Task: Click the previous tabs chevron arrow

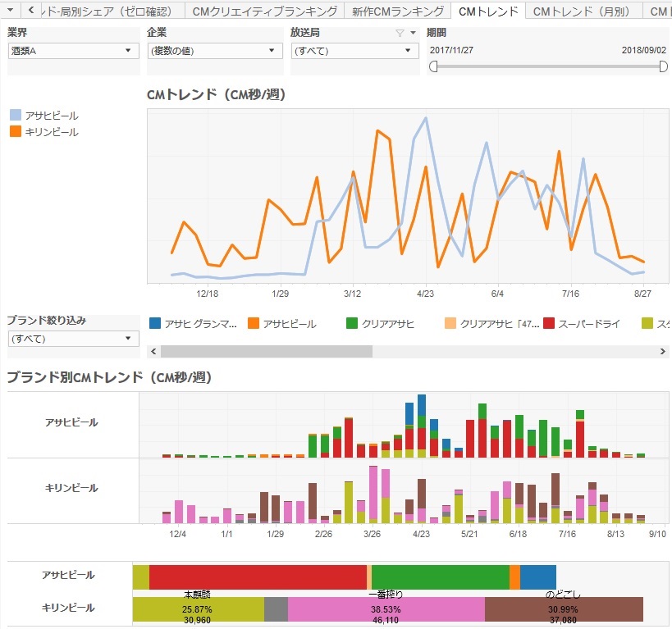Action: pos(31,10)
